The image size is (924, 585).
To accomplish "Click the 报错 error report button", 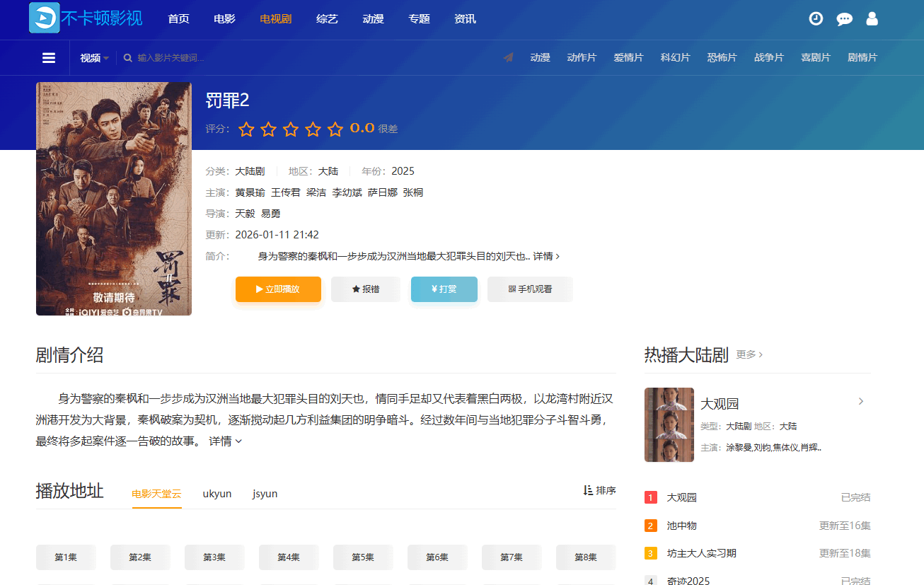I will coord(365,289).
